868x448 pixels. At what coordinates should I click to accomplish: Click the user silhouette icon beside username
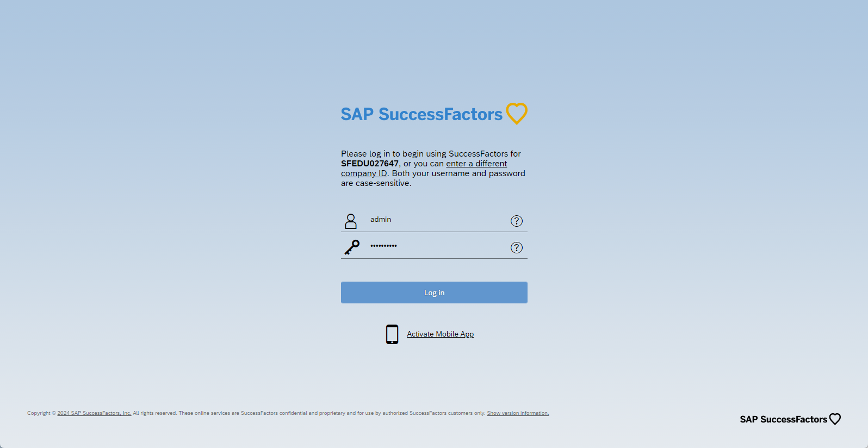pos(351,221)
